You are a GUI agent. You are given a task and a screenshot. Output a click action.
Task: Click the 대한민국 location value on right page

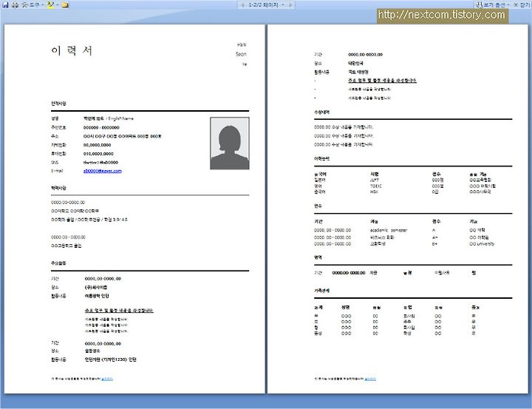(356, 63)
